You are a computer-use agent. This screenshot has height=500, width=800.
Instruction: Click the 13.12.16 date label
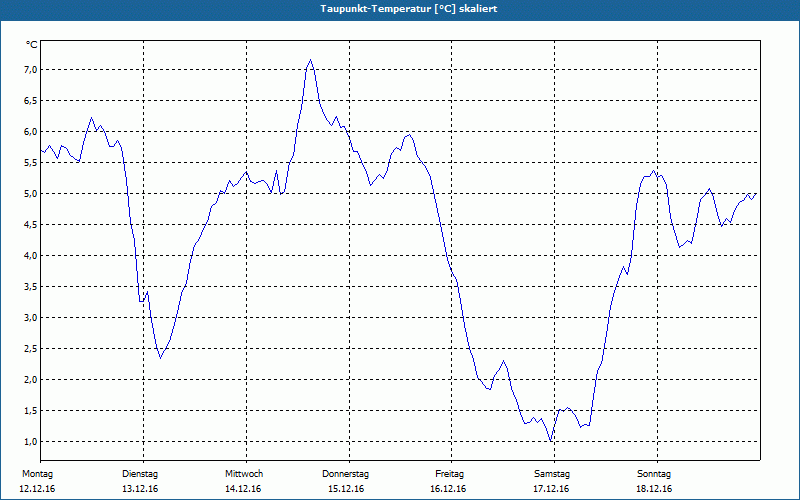140,489
